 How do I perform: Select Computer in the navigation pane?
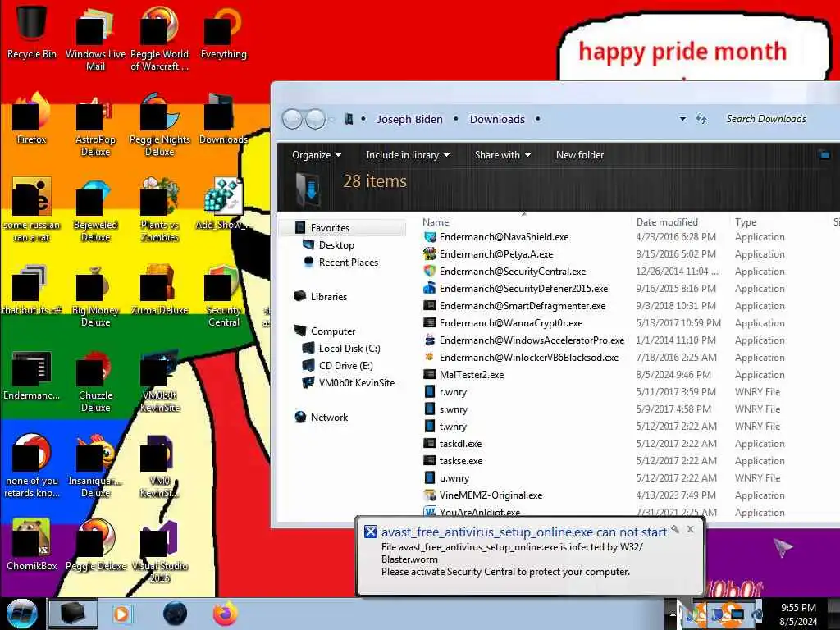pos(333,331)
